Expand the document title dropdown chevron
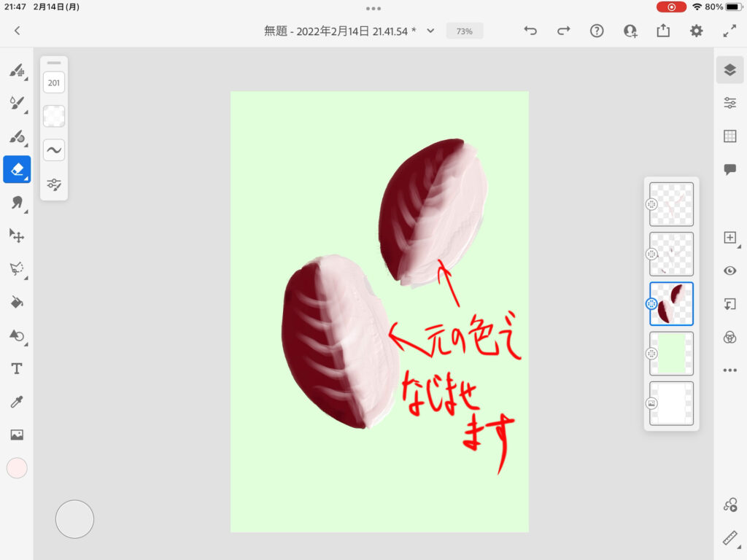747x560 pixels. tap(430, 31)
